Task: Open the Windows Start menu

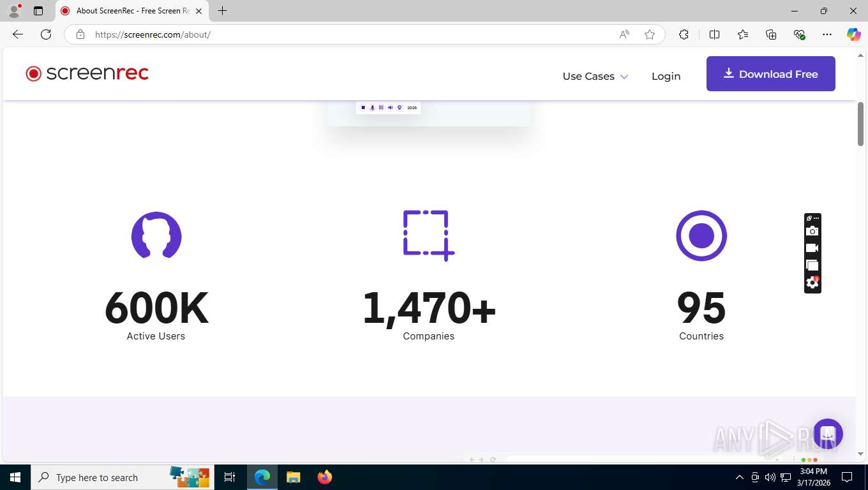Action: (15, 477)
